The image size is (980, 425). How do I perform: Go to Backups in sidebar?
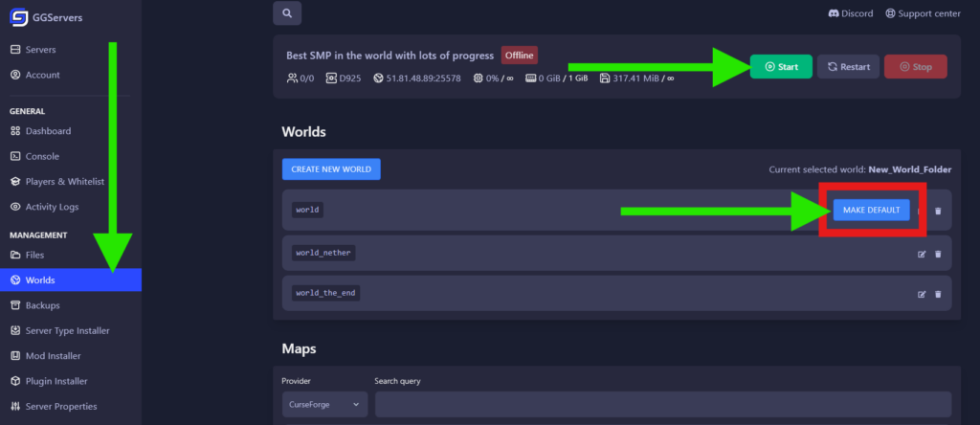(x=42, y=305)
